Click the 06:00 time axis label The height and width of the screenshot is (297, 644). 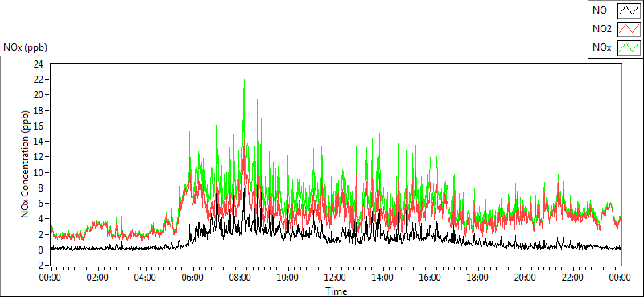click(x=193, y=278)
